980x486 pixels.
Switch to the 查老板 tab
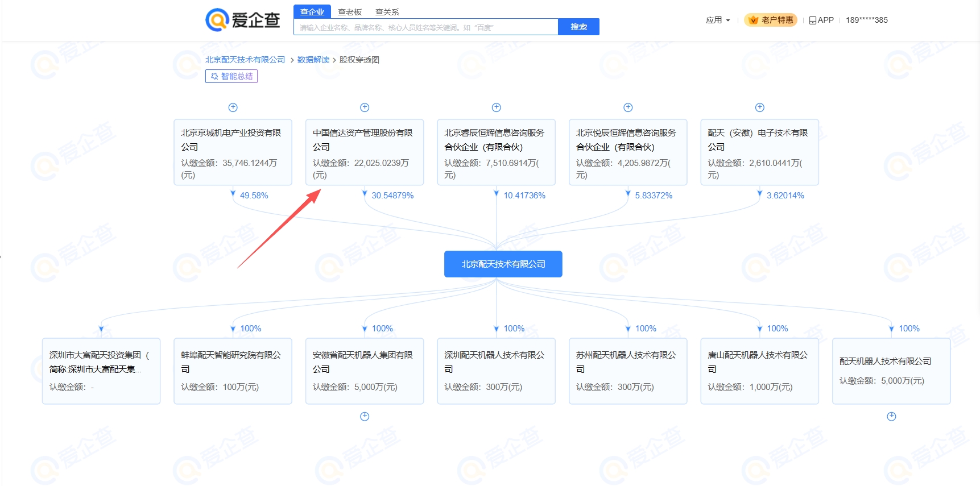[350, 12]
